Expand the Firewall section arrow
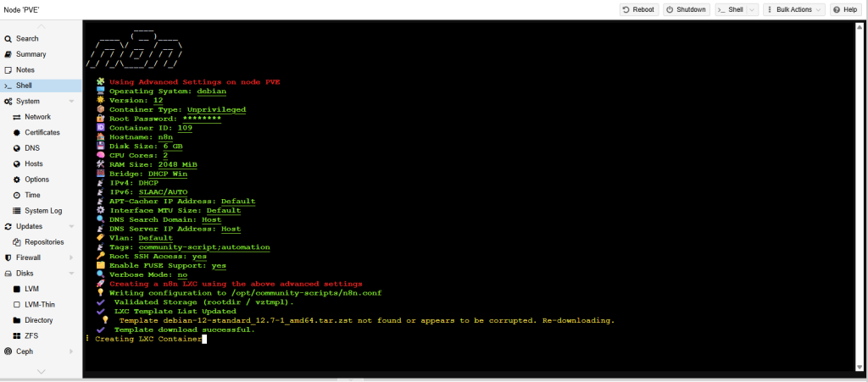The height and width of the screenshot is (382, 868). coord(71,257)
